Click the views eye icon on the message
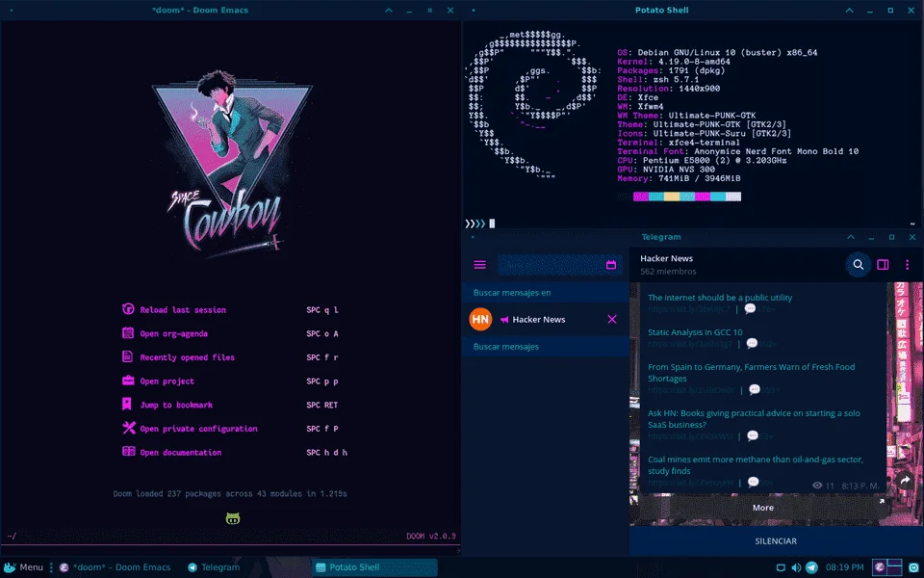924x578 pixels. pyautogui.click(x=817, y=486)
